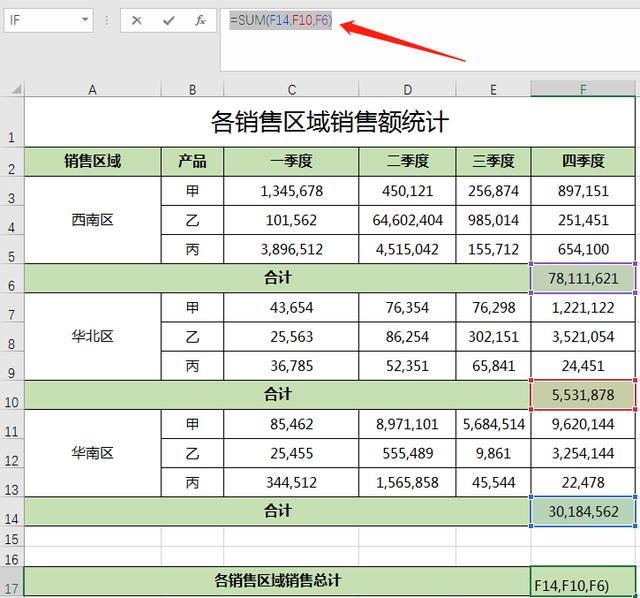Click the 甲 product cell in row 7
The image size is (640, 598).
(192, 308)
